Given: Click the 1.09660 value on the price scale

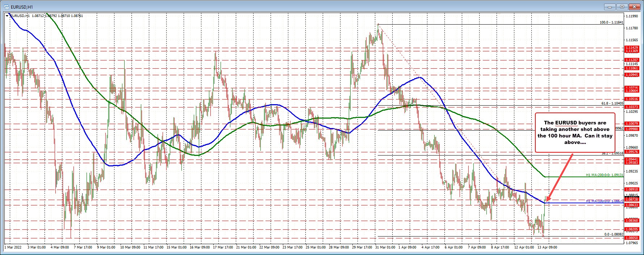Looking at the screenshot, I should 632,148.
